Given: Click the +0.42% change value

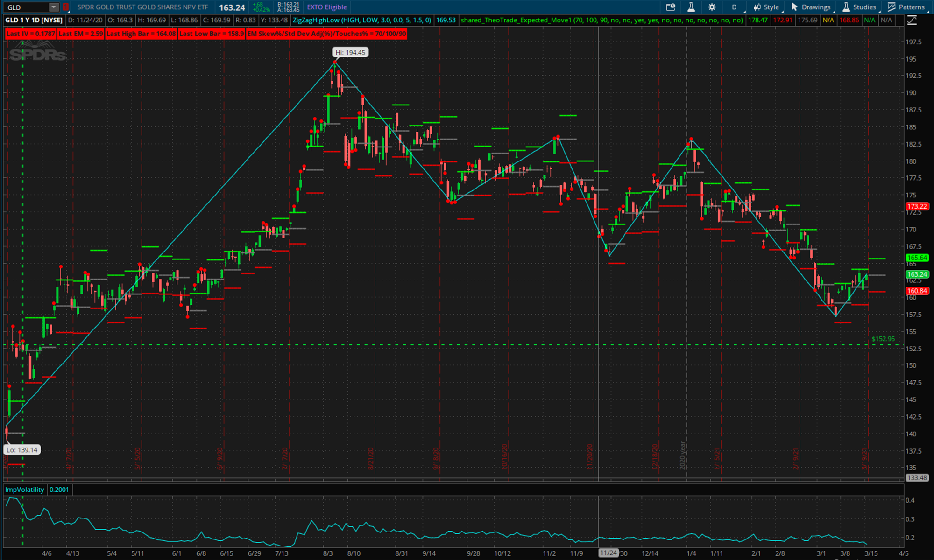Looking at the screenshot, I should (x=262, y=10).
